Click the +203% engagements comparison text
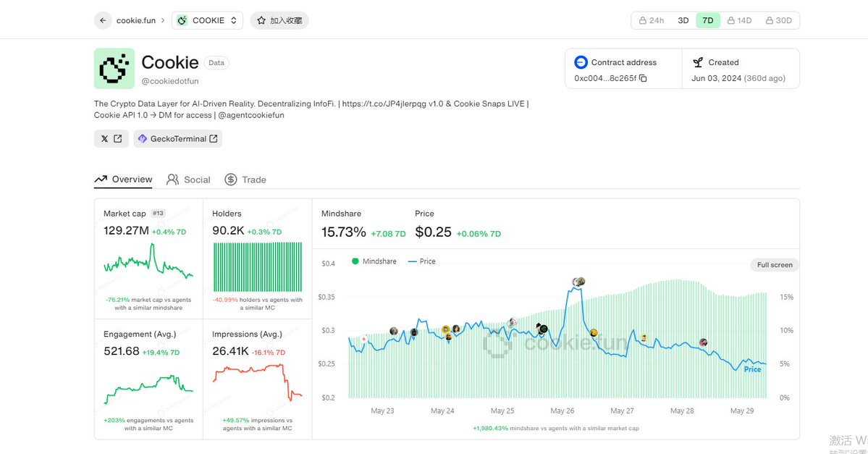This screenshot has height=454, width=868. (x=148, y=424)
